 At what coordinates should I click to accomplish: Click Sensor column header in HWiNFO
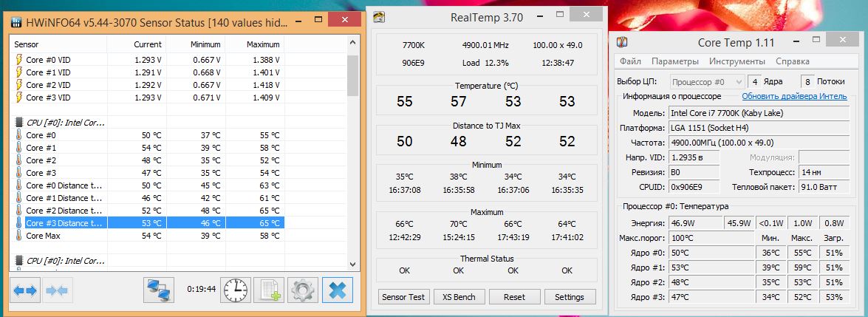tap(59, 44)
